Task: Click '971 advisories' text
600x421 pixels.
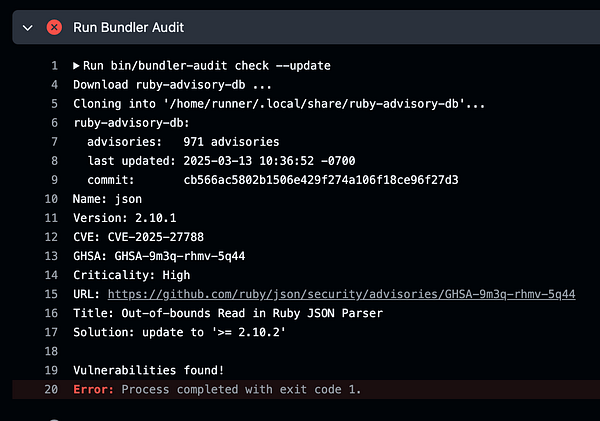Action: (x=231, y=142)
